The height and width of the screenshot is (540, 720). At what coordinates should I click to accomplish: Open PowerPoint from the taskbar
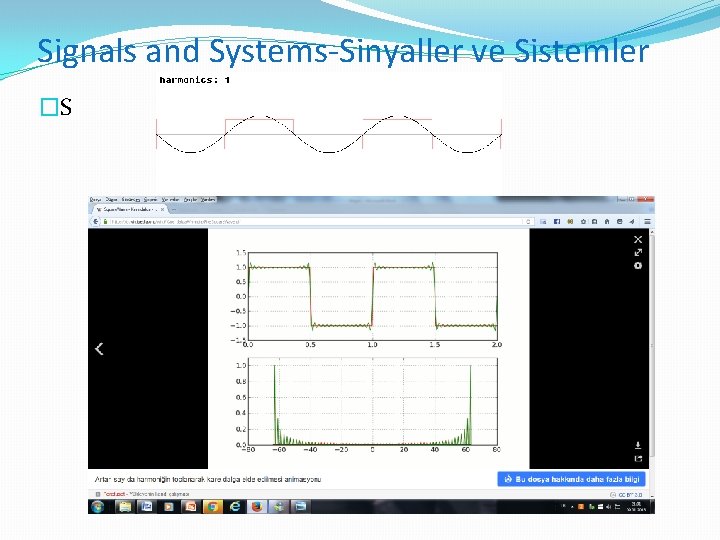[x=190, y=506]
